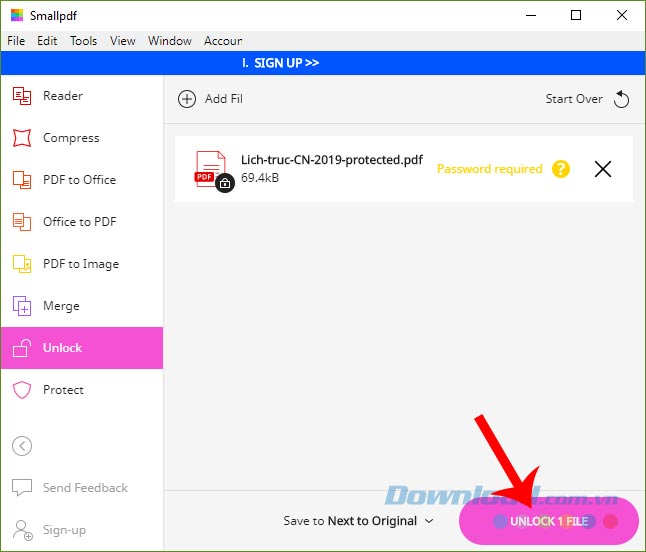Open the Edit menu
Screen dimensions: 646x552
coord(47,41)
